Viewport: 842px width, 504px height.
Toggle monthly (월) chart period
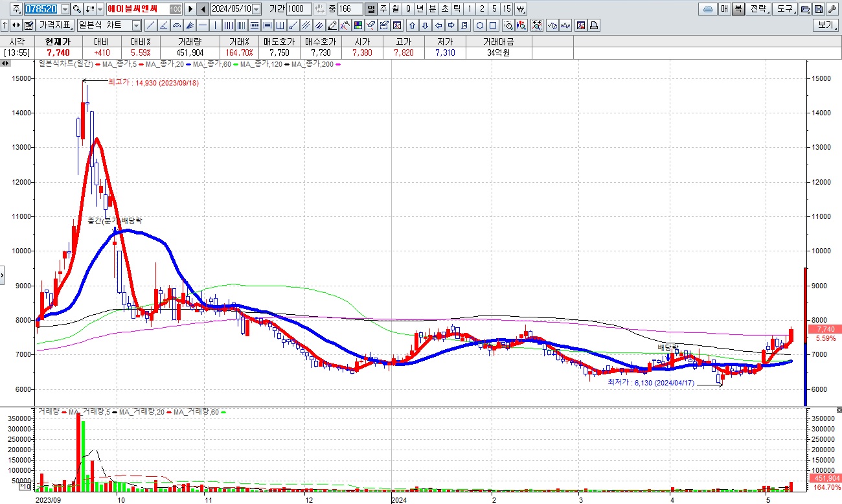tap(396, 9)
